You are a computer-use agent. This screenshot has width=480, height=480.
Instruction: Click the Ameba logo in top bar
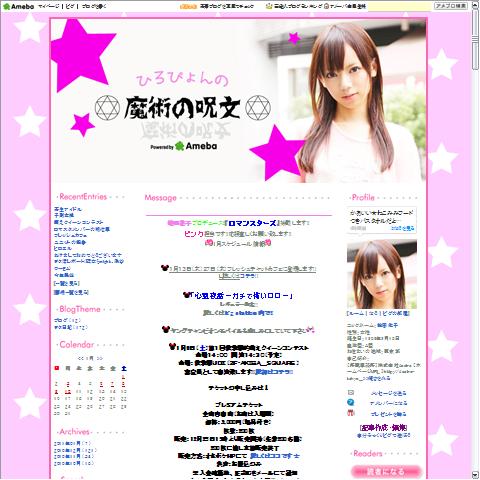pyautogui.click(x=18, y=6)
